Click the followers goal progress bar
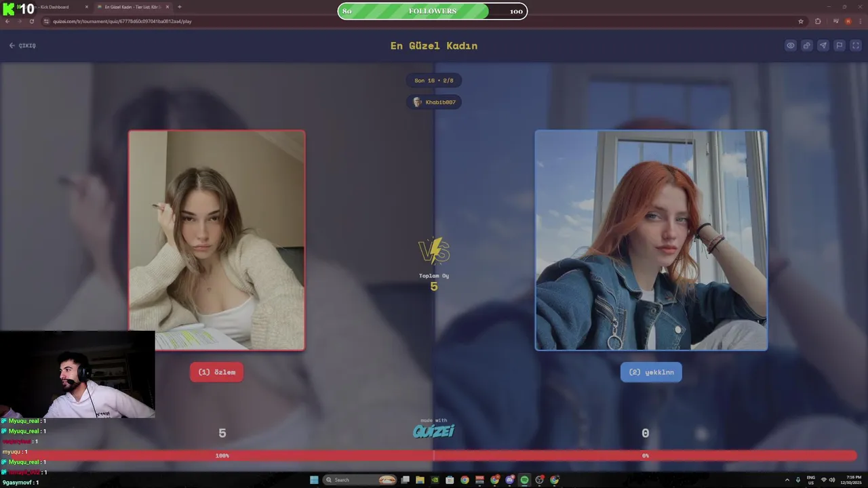The image size is (868, 488). (433, 11)
